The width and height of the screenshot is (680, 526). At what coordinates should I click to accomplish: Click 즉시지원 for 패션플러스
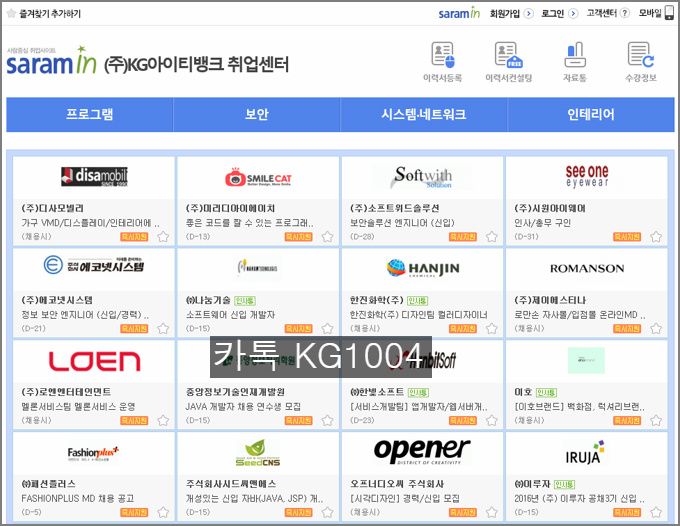[x=134, y=513]
